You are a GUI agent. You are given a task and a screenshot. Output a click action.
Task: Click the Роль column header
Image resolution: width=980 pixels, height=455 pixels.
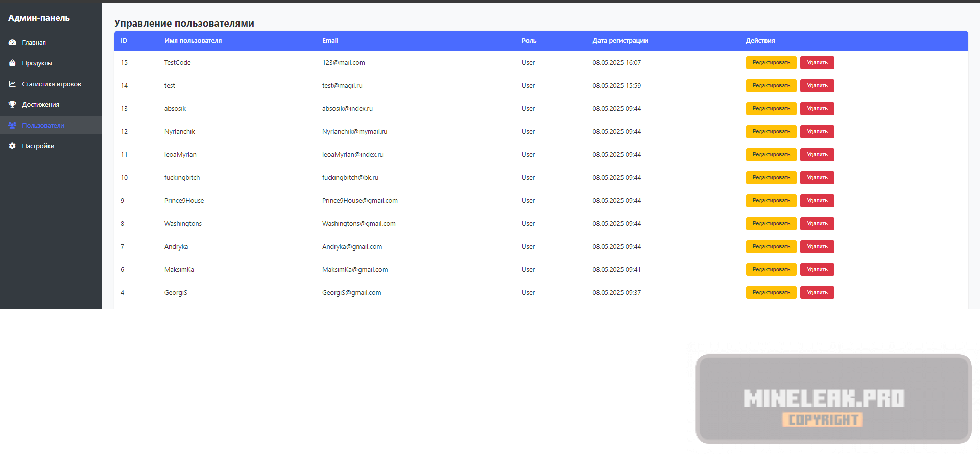coord(529,41)
